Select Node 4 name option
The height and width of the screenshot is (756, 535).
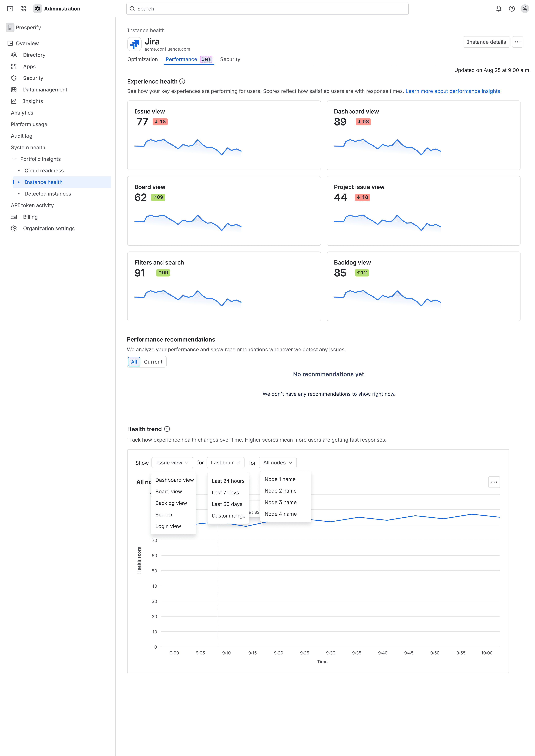point(286,514)
